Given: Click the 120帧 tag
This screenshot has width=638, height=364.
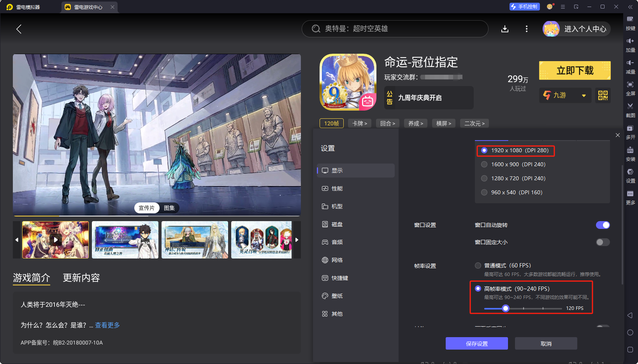Looking at the screenshot, I should 332,123.
